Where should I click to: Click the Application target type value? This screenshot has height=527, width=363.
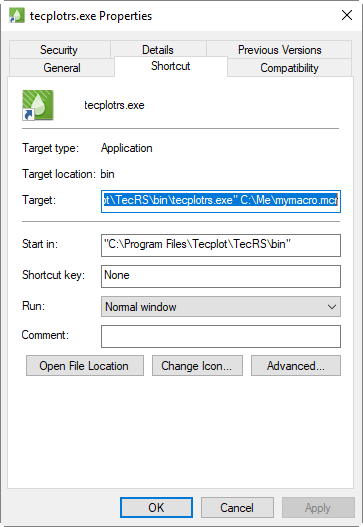[127, 148]
